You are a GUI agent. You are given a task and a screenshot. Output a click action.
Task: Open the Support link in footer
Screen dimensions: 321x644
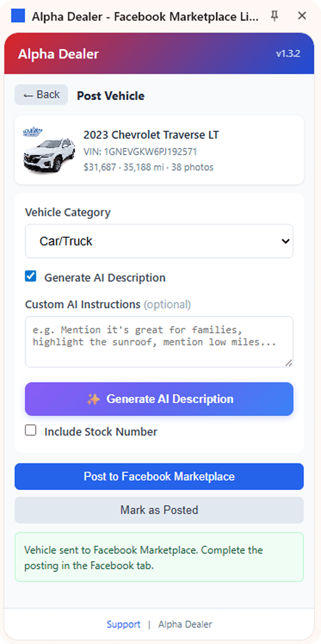pos(123,625)
